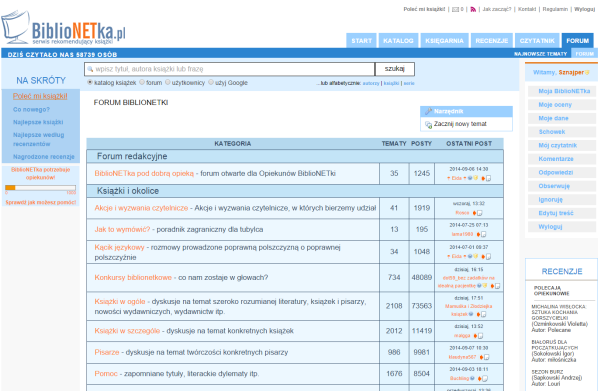The width and height of the screenshot is (600, 391).
Task: Open the Konkursy biblionetkowe forum category
Action: [133, 277]
